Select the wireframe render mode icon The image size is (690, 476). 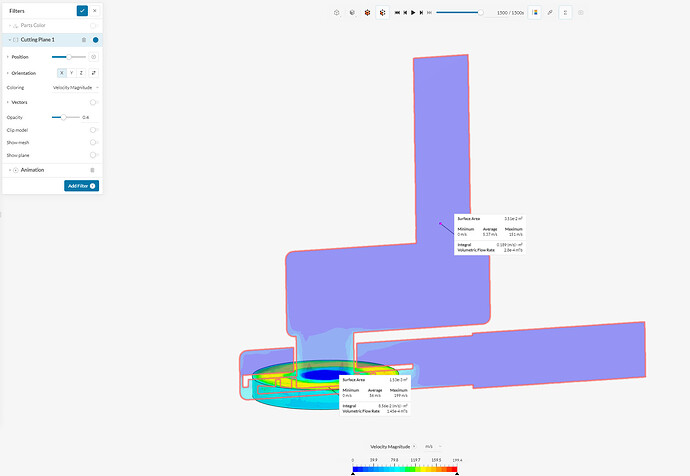tap(337, 13)
